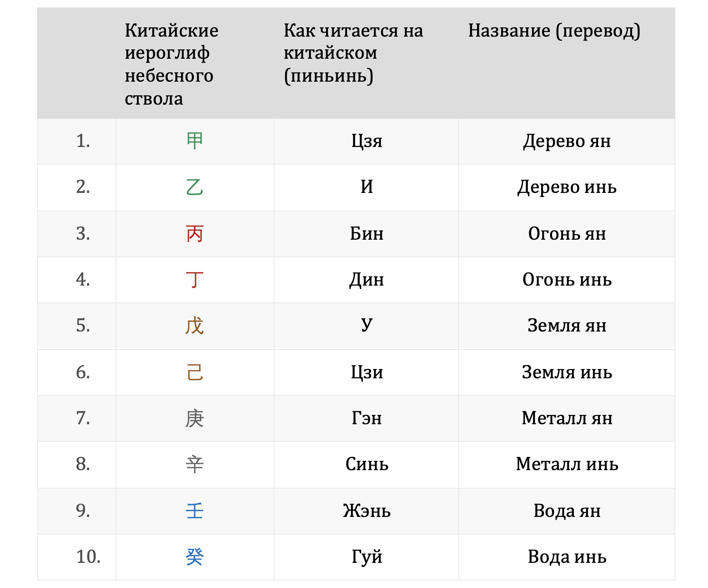Click the brown 戊 character
The height and width of the screenshot is (588, 708).
pos(195,326)
